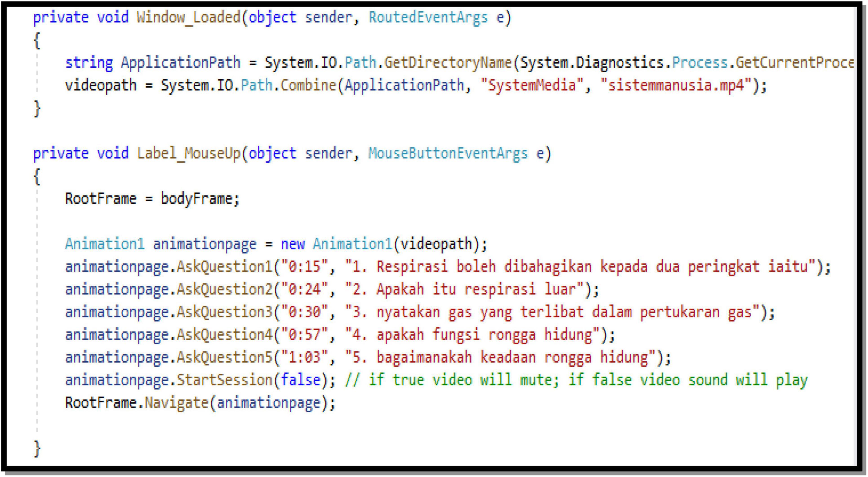Click the AskQuestion3 method call

(x=224, y=312)
